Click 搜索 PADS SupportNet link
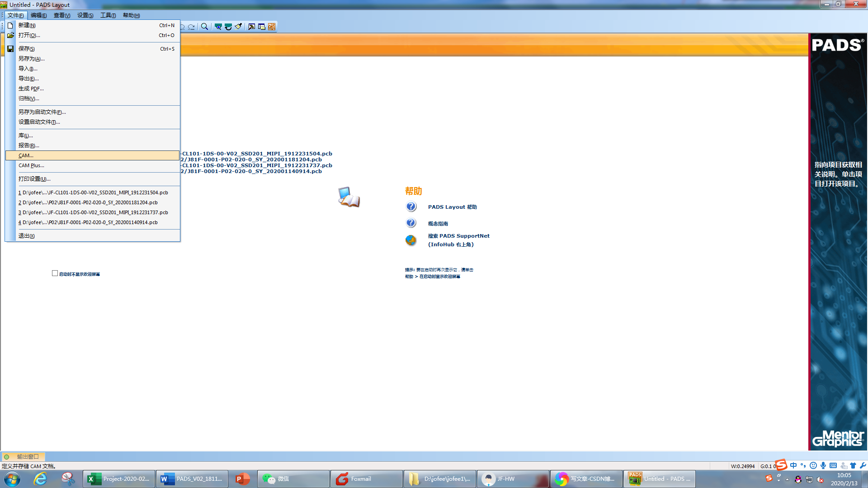Image resolution: width=868 pixels, height=488 pixels. tap(458, 236)
